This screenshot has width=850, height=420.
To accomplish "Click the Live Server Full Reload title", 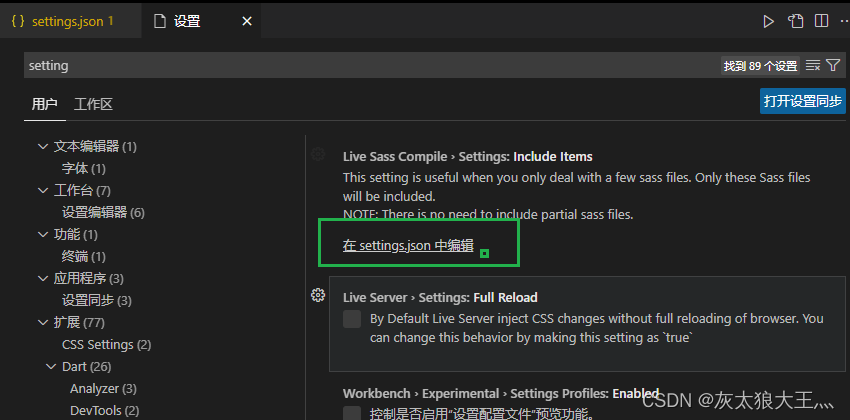I will pos(440,298).
